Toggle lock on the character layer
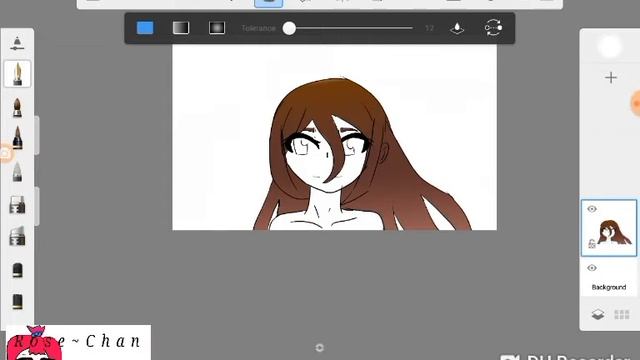Image resolution: width=640 pixels, height=360 pixels. point(592,244)
